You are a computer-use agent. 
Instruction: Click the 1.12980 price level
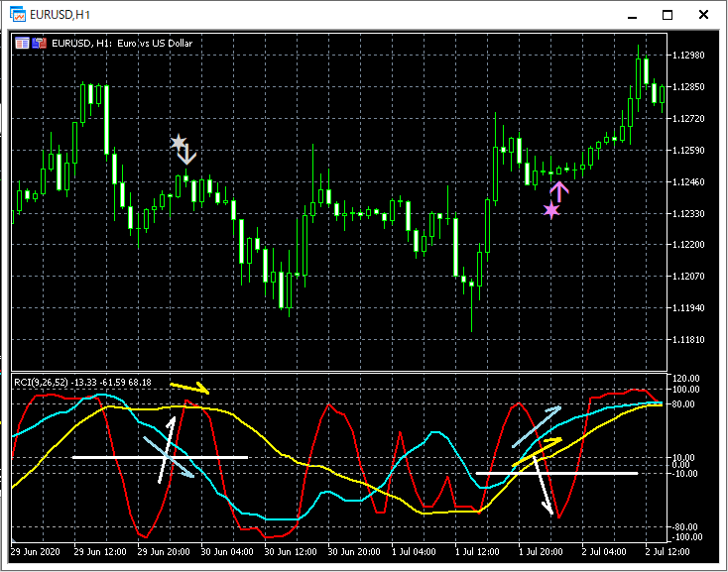tap(688, 56)
